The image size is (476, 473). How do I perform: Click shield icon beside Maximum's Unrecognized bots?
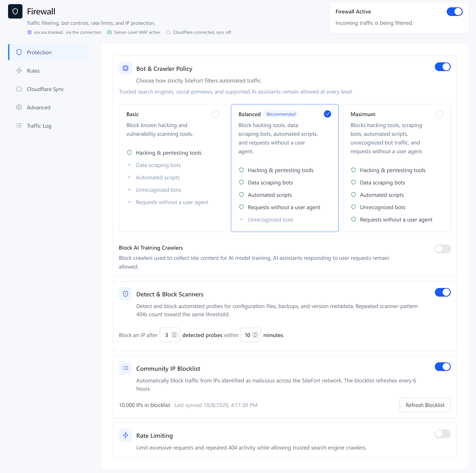click(x=354, y=207)
